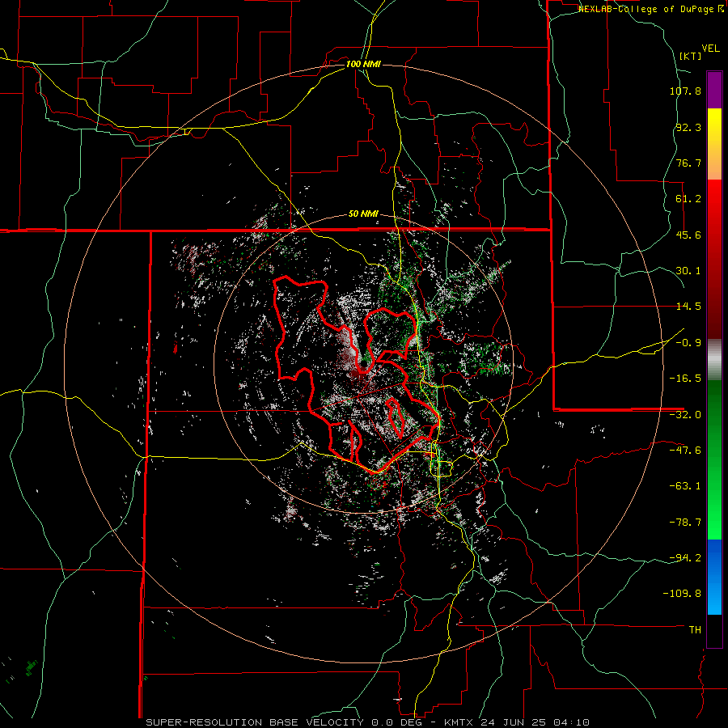Click the "100 NMI" range ring label
Viewport: 728px width, 728px height.
(x=363, y=64)
